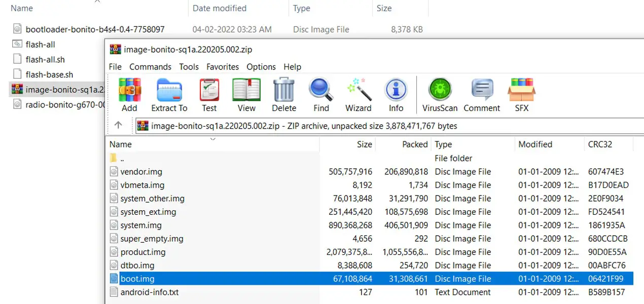Open the Options menu
The height and width of the screenshot is (304, 644).
pyautogui.click(x=261, y=67)
